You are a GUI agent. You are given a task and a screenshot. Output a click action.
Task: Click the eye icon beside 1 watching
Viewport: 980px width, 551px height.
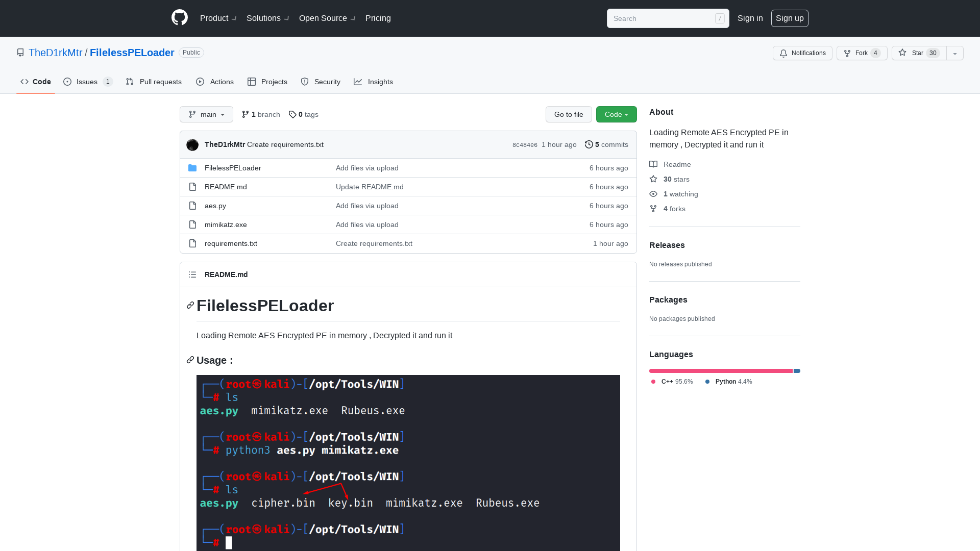653,194
